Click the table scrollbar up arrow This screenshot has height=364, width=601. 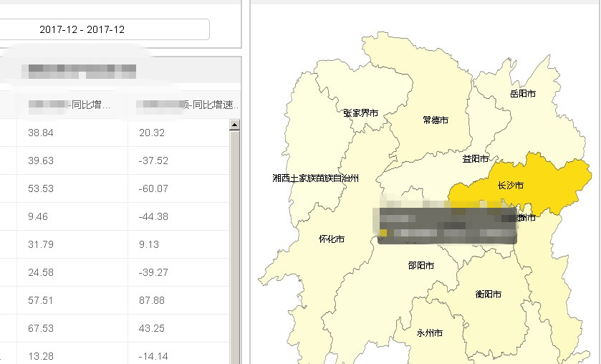(234, 125)
